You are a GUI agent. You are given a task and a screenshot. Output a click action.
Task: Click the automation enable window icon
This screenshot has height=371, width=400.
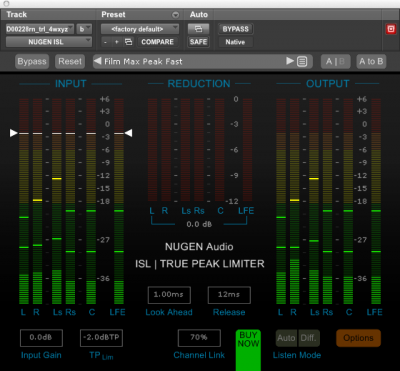198,29
